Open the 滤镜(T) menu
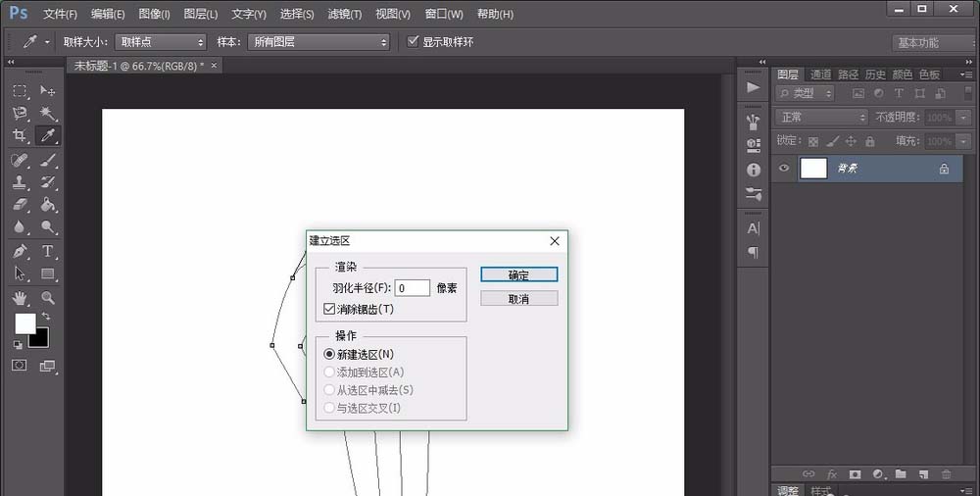 click(344, 14)
